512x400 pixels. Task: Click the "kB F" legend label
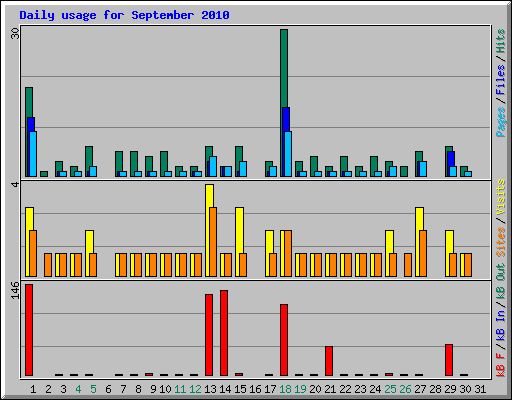(500, 365)
